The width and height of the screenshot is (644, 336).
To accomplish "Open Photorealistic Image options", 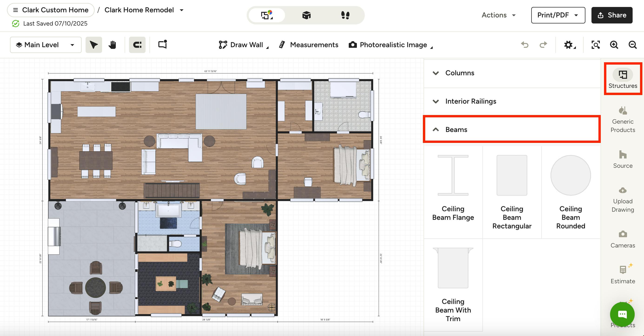I will click(x=391, y=45).
